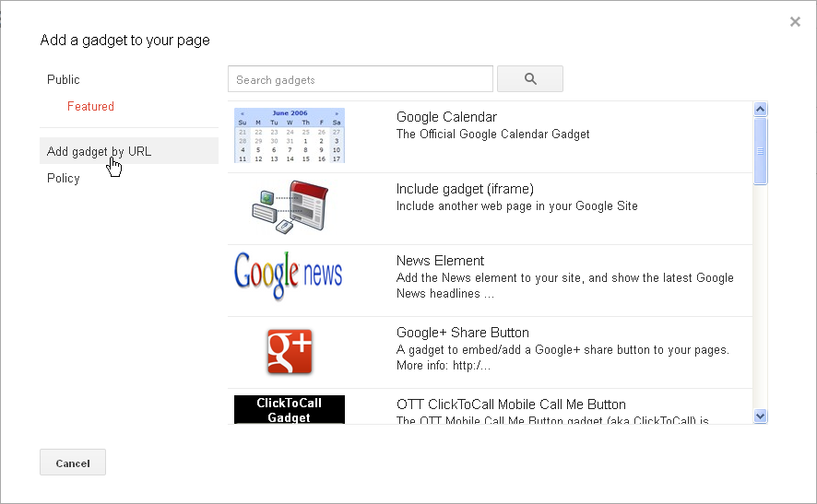Select the Featured subcategory

click(x=90, y=106)
